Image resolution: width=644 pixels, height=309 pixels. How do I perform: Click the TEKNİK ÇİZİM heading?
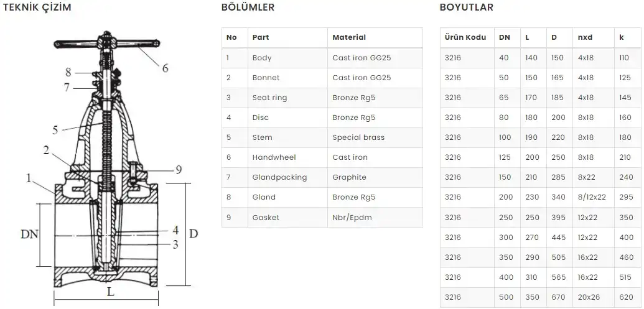point(37,7)
